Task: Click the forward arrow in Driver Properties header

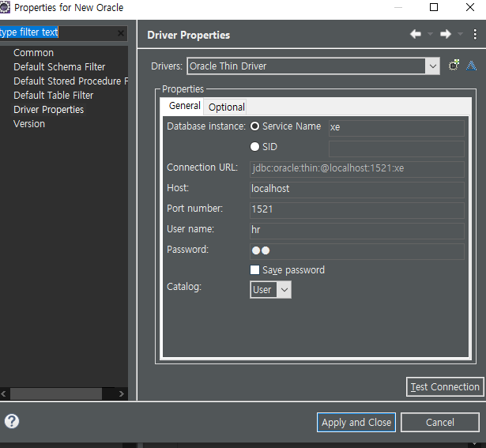Action: coord(446,34)
